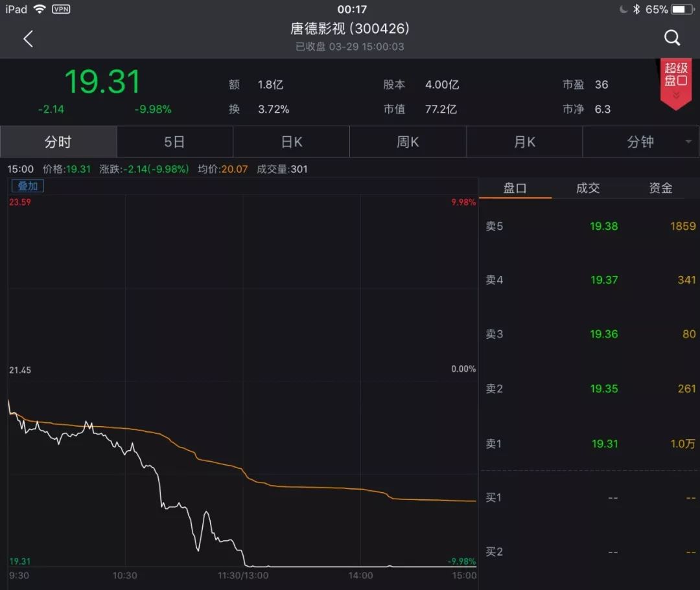
Task: Tap the Do Not Disturb moon icon
Action: click(624, 9)
